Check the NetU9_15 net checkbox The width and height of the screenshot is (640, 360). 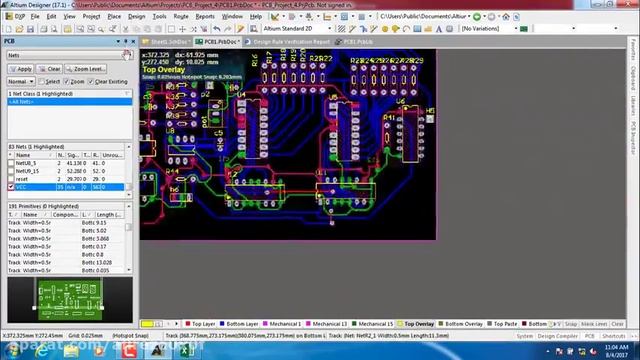[11, 171]
